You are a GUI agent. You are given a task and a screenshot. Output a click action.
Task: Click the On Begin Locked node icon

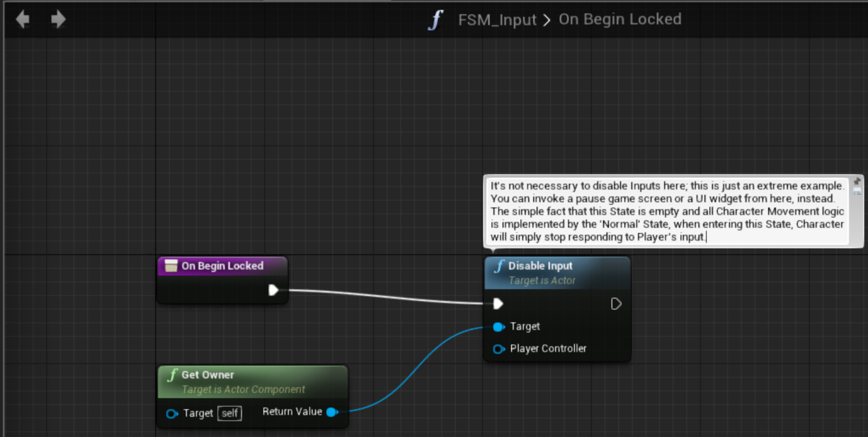[171, 266]
